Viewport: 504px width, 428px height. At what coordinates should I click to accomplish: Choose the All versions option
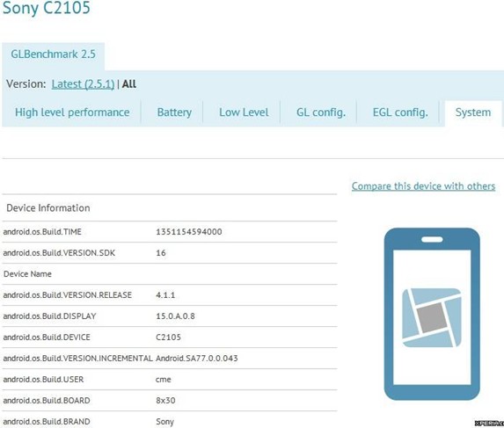click(129, 84)
